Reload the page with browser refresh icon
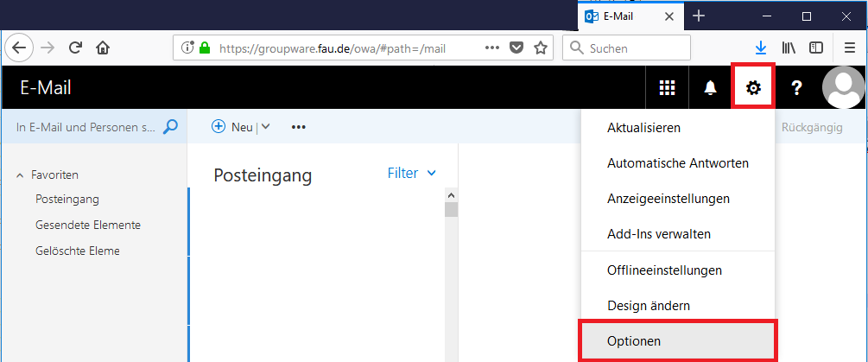The height and width of the screenshot is (362, 868). [75, 48]
